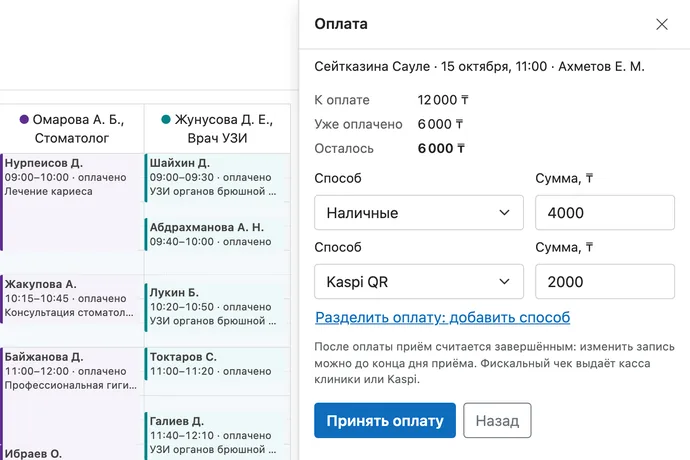This screenshot has height=460, width=690.
Task: Open Жакупова А. 10:15–10:45 appointment
Action: [x=72, y=299]
